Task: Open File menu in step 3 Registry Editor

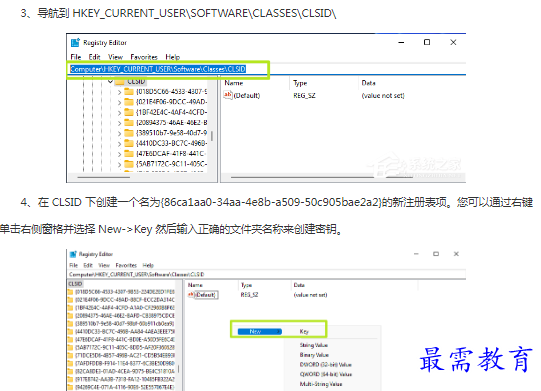Action: 76,57
